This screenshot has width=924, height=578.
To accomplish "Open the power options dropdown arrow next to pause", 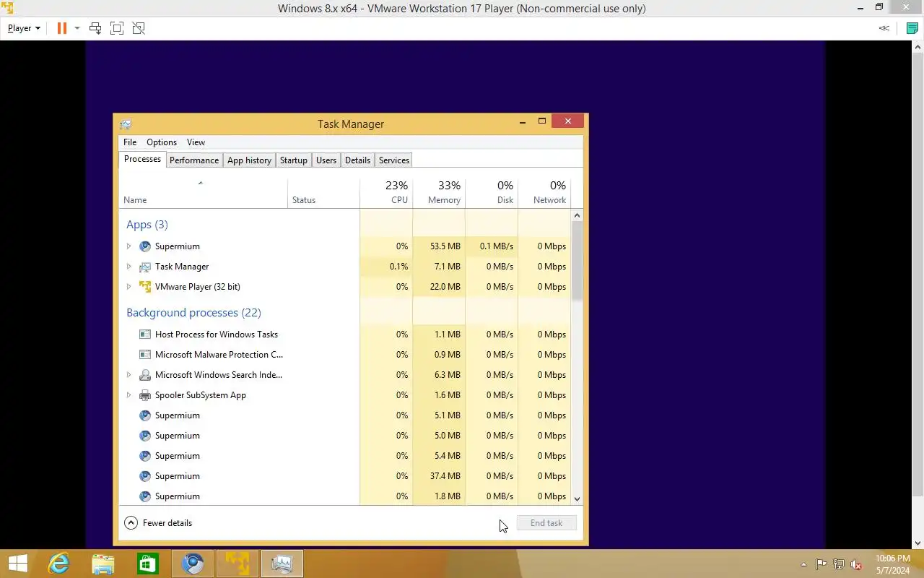I will 77,28.
